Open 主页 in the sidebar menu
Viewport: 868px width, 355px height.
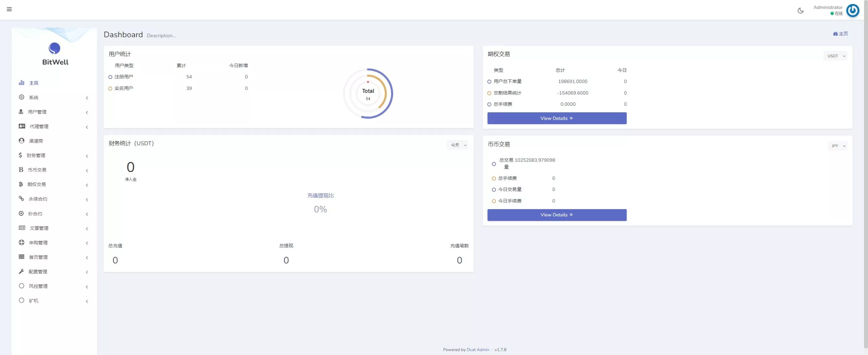[34, 83]
